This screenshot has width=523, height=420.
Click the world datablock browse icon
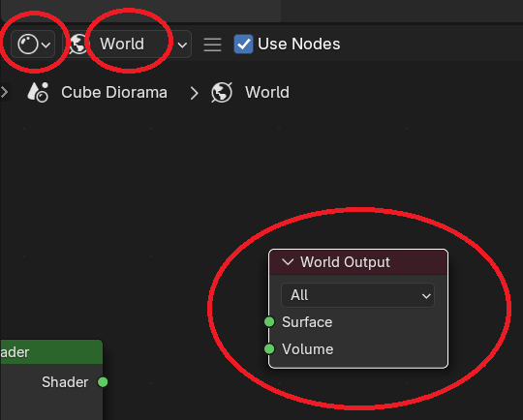pyautogui.click(x=77, y=44)
